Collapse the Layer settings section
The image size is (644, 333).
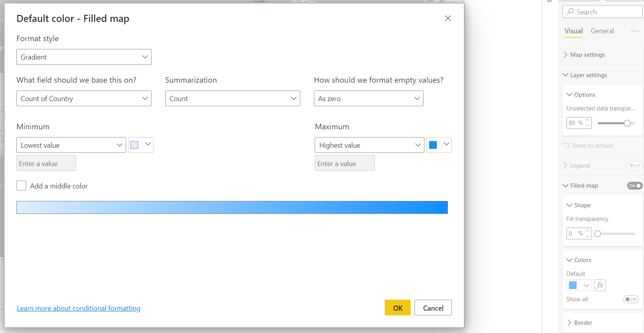(x=565, y=75)
